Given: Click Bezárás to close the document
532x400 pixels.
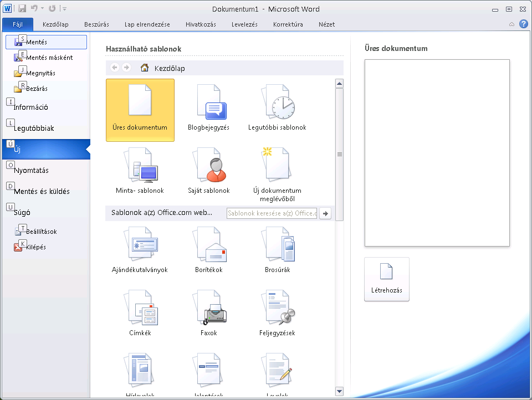Looking at the screenshot, I should coord(46,89).
